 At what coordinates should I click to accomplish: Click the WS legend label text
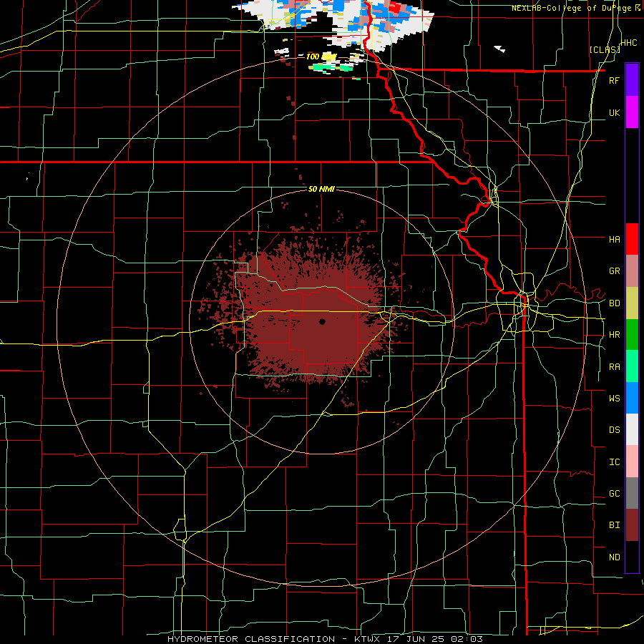(x=615, y=398)
